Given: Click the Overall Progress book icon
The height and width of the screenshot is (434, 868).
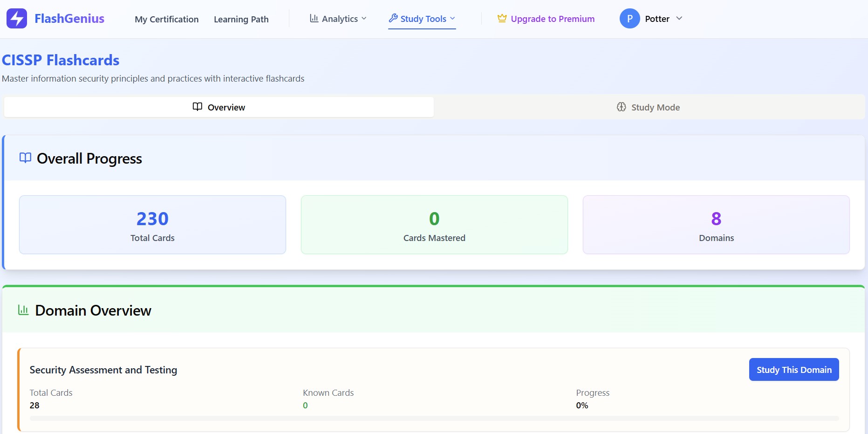Looking at the screenshot, I should [x=25, y=158].
